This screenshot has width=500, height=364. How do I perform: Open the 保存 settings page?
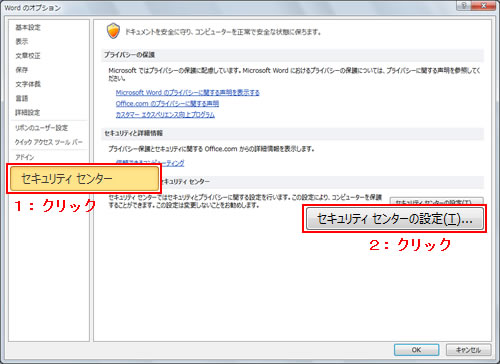[x=22, y=70]
